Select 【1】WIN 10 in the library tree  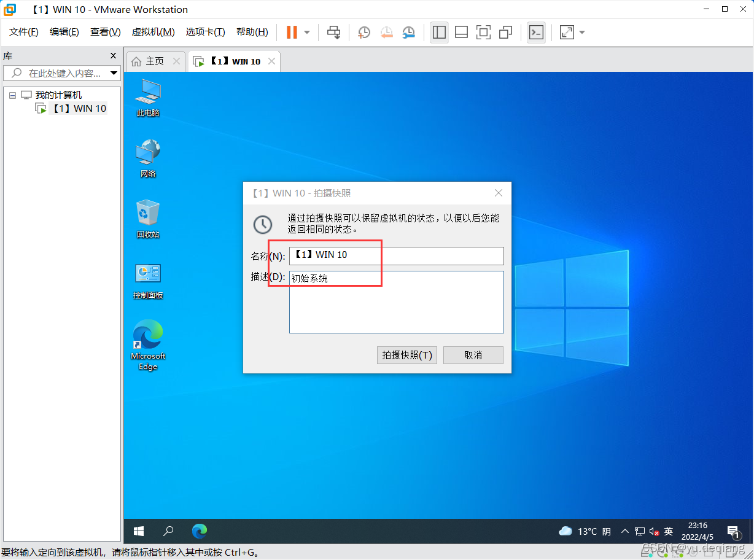[78, 109]
